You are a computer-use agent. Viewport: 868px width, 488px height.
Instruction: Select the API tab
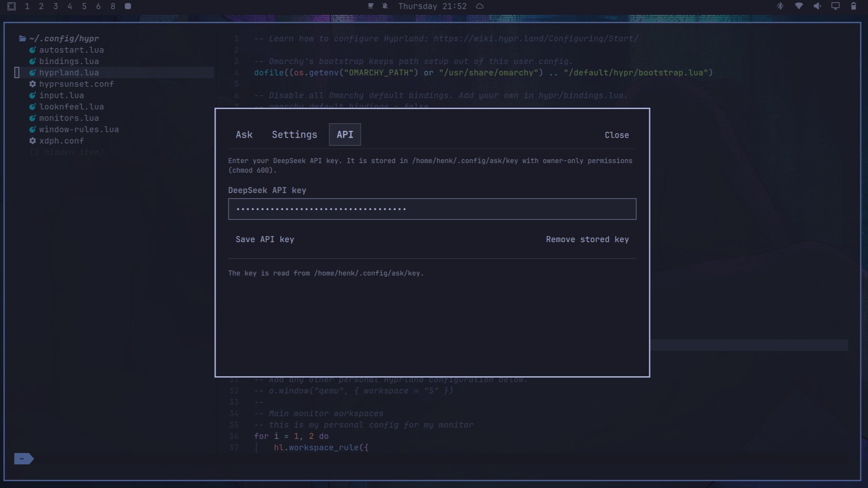345,134
